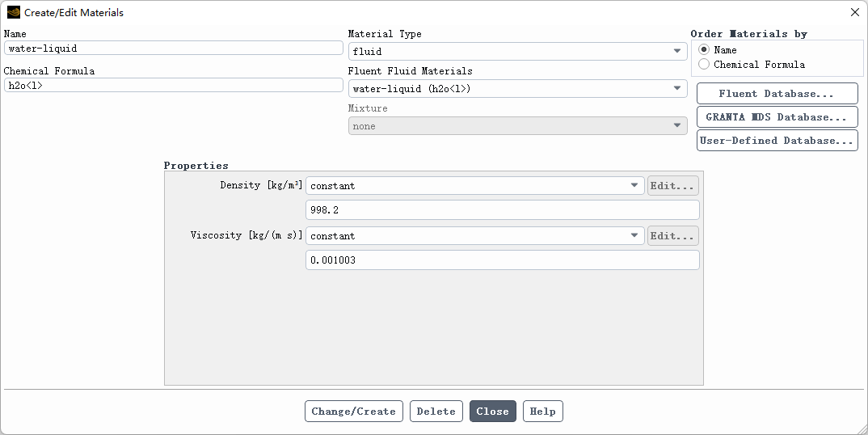Click the Edit button beside Density
The width and height of the screenshot is (868, 435).
pos(672,186)
